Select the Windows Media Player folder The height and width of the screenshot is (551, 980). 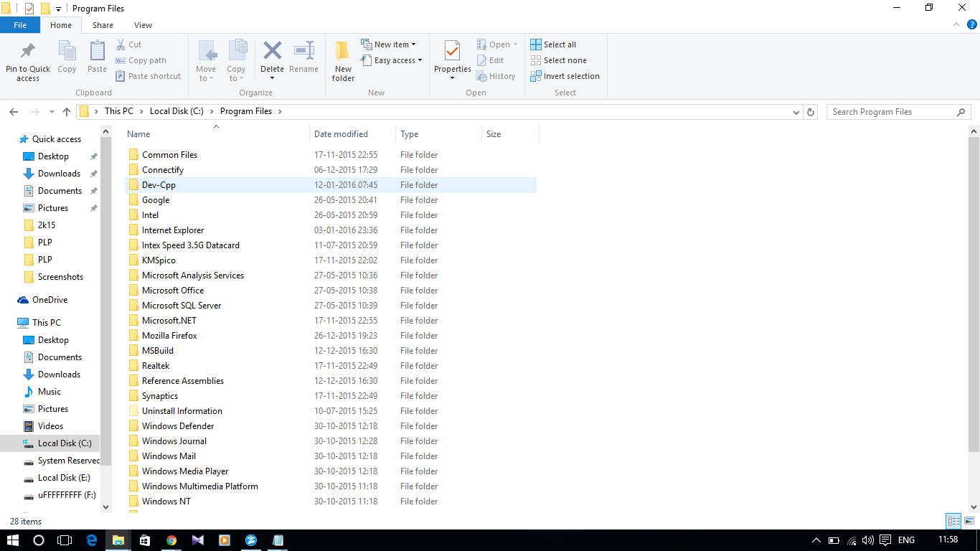click(331, 471)
